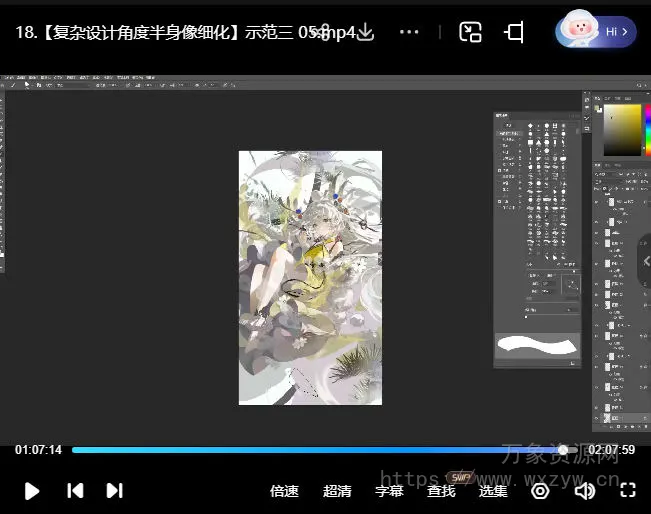Screen dimensions: 651x514
Task: Click the circular target icon beside 选集
Action: click(x=540, y=490)
